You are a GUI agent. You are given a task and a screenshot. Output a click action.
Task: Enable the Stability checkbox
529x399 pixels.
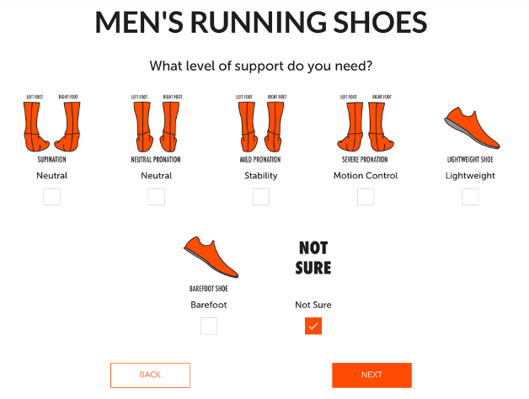(x=261, y=197)
